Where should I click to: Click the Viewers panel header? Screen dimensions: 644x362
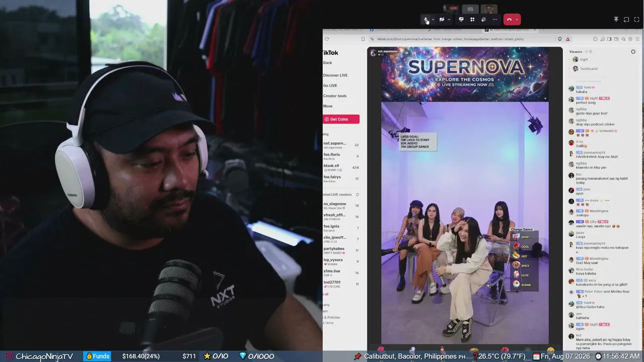point(576,52)
